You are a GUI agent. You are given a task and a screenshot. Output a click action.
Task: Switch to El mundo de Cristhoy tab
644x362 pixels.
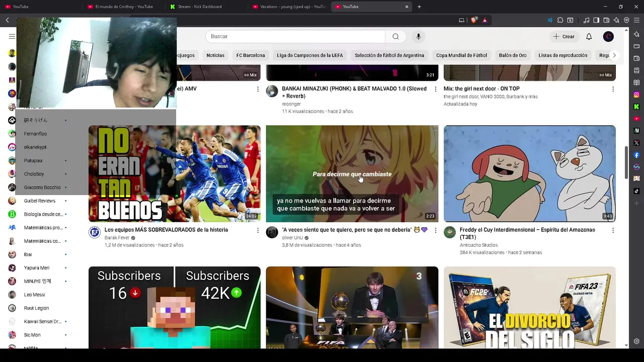(x=124, y=7)
